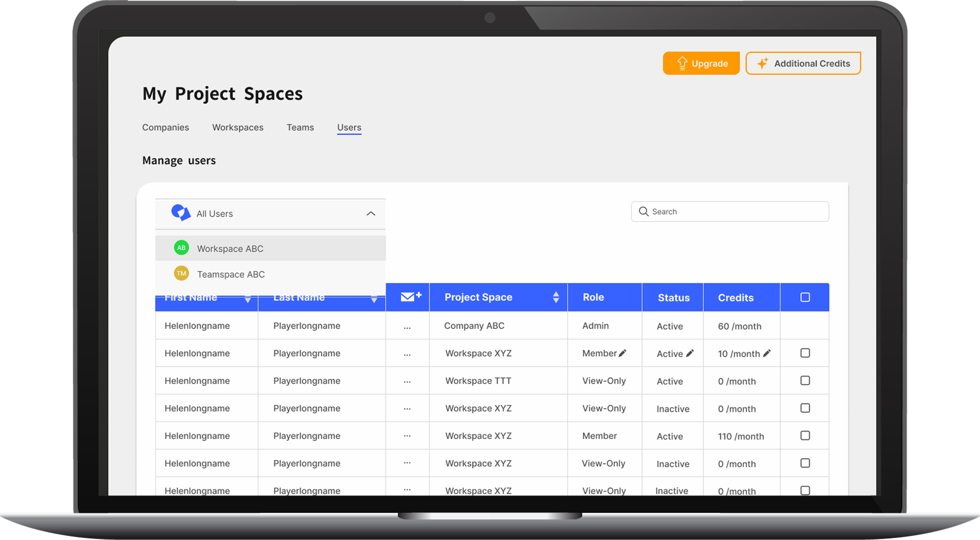Sort the Project Space column
The image size is (980, 540).
(556, 297)
